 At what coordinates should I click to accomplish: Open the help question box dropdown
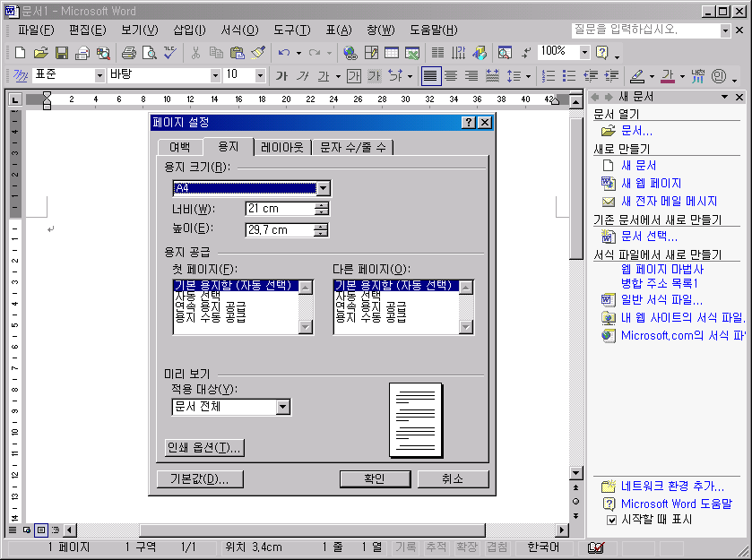725,30
